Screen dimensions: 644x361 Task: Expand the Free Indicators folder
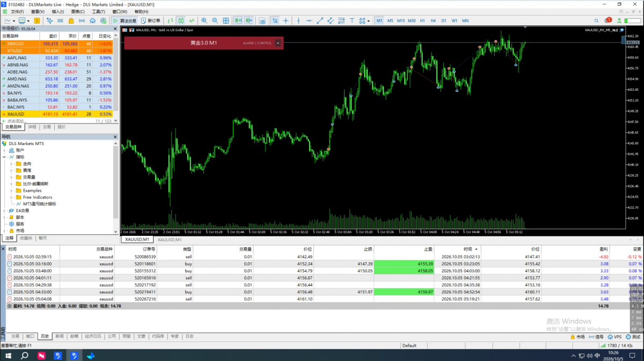11,197
